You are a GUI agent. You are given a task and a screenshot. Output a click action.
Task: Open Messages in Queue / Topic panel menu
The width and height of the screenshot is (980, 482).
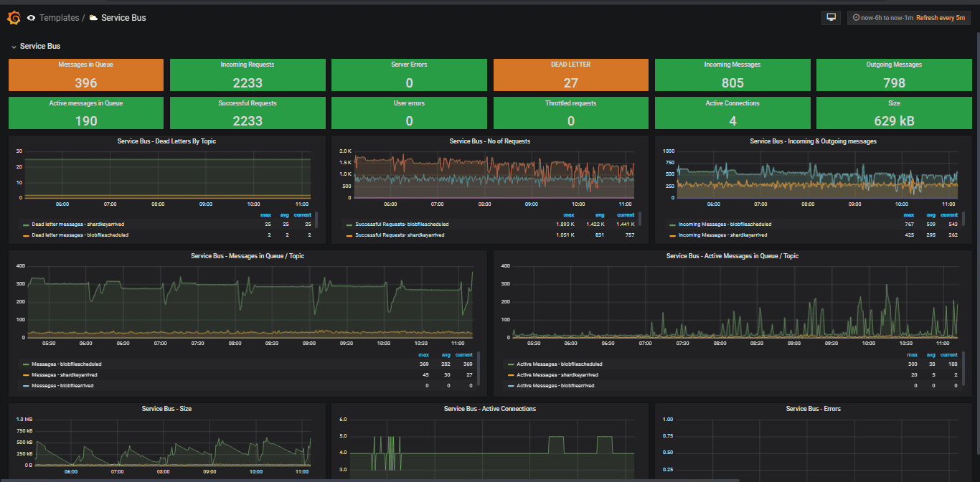(248, 255)
